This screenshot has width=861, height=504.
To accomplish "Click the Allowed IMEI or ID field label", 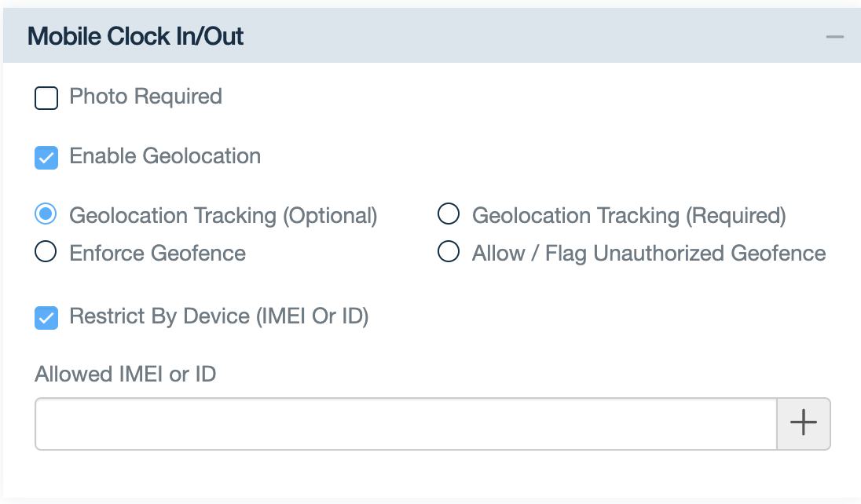I will 125,374.
